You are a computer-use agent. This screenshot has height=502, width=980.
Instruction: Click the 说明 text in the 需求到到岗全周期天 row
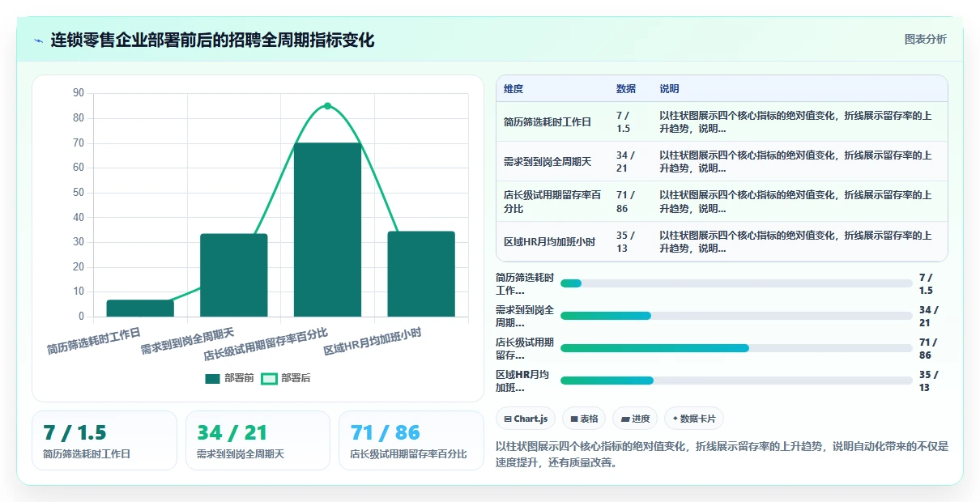[x=795, y=162]
